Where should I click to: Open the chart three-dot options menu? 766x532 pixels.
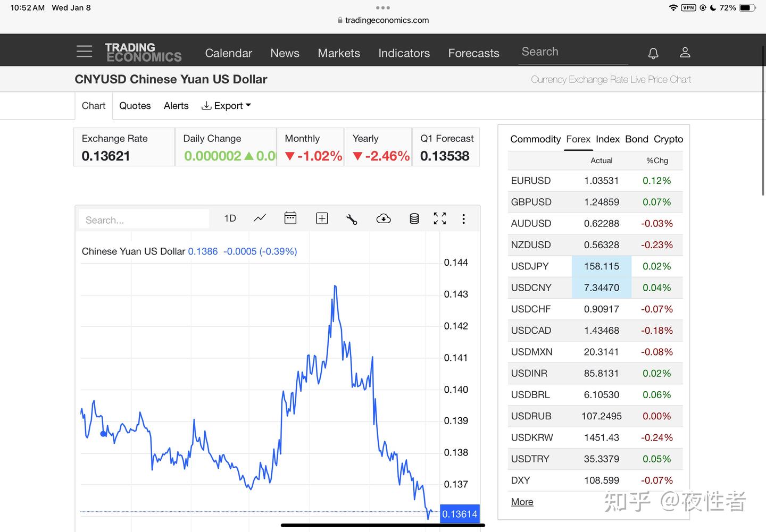[464, 219]
